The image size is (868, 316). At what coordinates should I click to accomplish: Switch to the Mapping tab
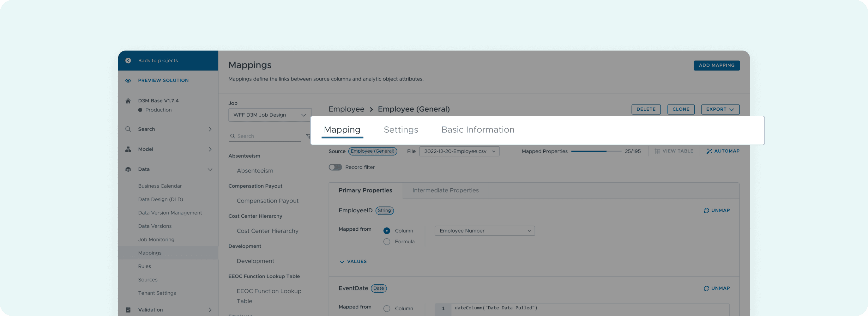coord(342,130)
